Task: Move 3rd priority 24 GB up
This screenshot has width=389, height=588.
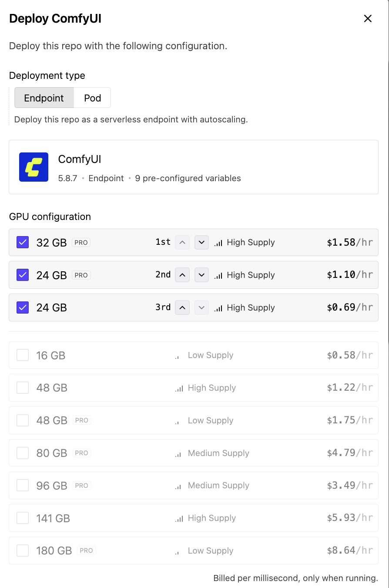Action: pyautogui.click(x=182, y=308)
